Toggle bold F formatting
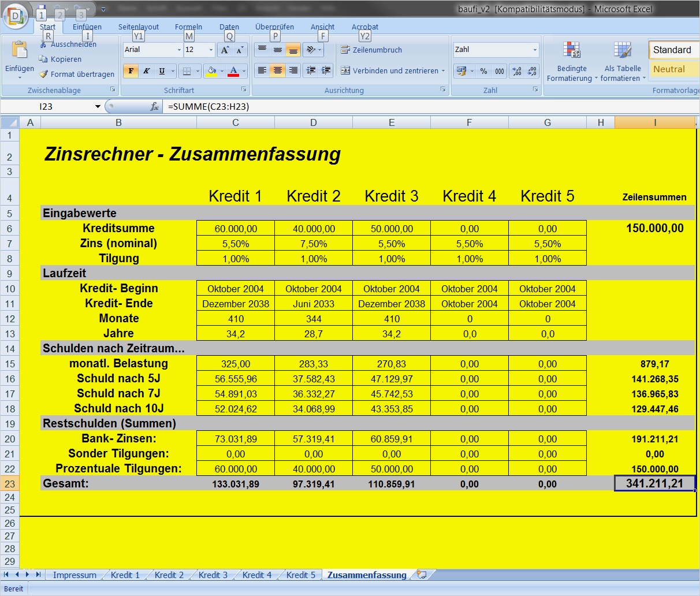 click(x=131, y=71)
